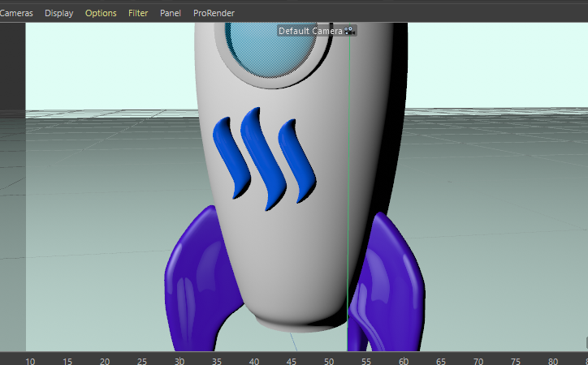The image size is (588, 365).
Task: Open the Display menu
Action: (x=58, y=13)
